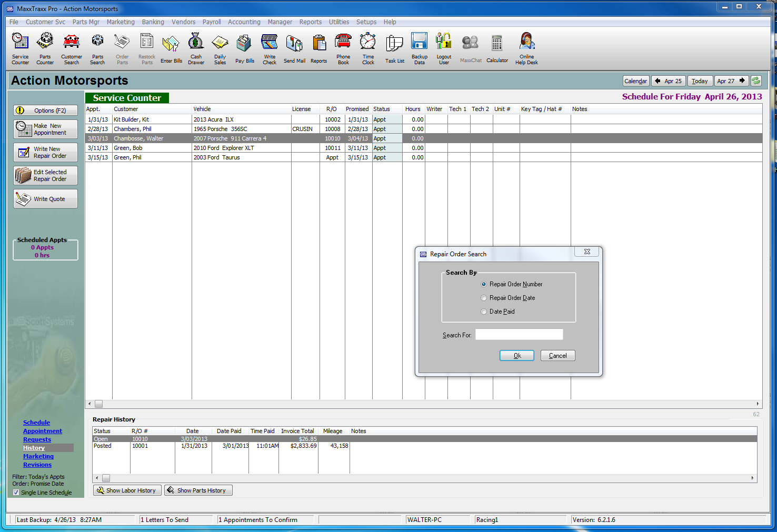Open Send Mail
This screenshot has height=532, width=777.
coord(294,49)
